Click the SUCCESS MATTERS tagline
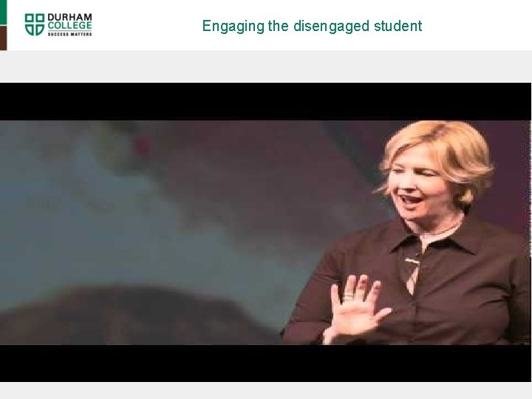 69,34
